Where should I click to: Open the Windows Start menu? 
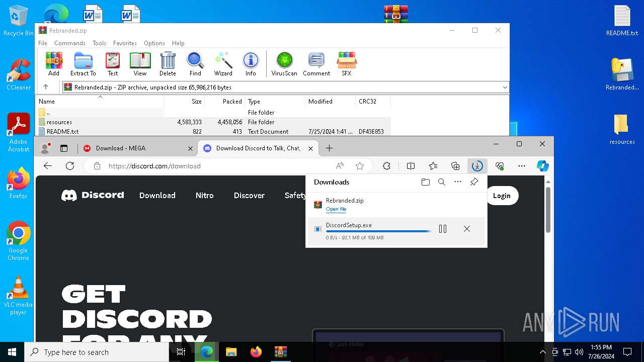click(12, 352)
